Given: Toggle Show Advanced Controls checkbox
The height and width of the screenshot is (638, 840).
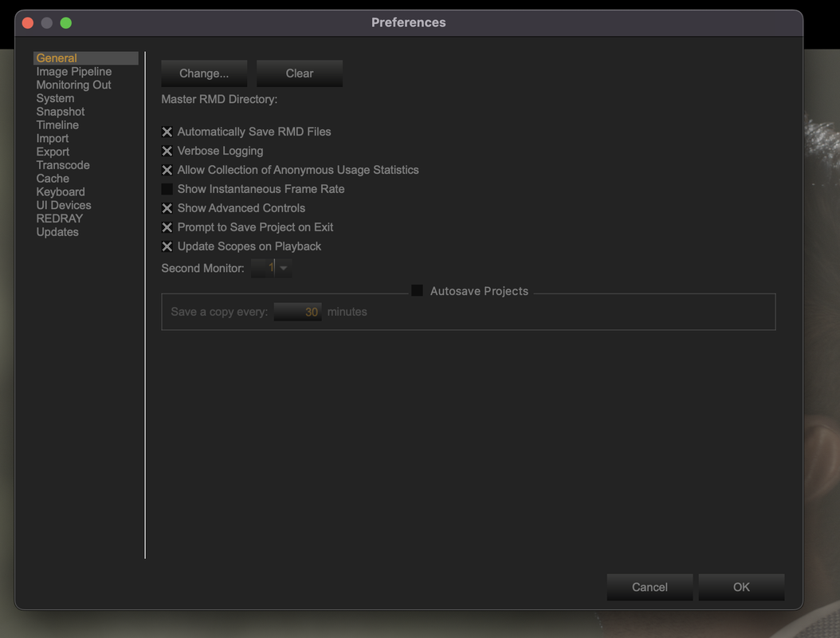Looking at the screenshot, I should click(x=167, y=208).
